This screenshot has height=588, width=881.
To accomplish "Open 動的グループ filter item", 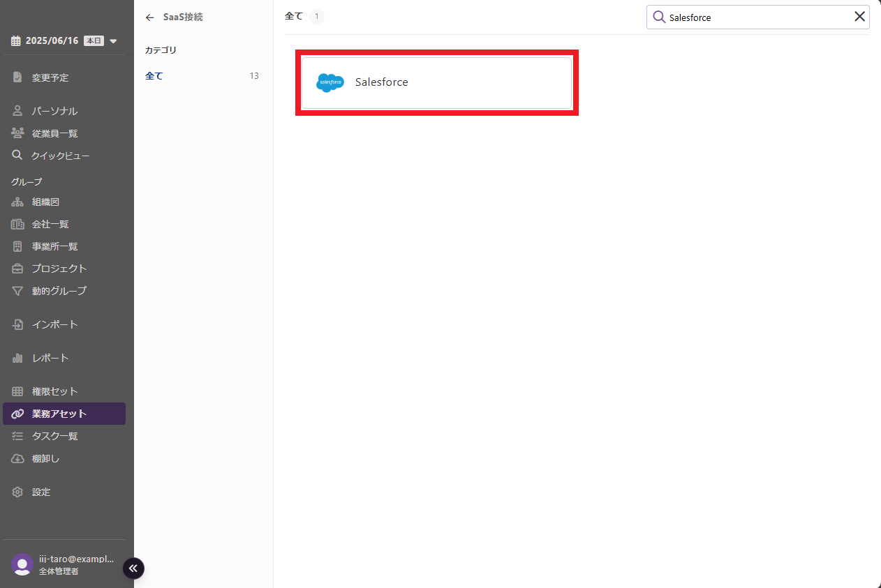I will [x=59, y=291].
